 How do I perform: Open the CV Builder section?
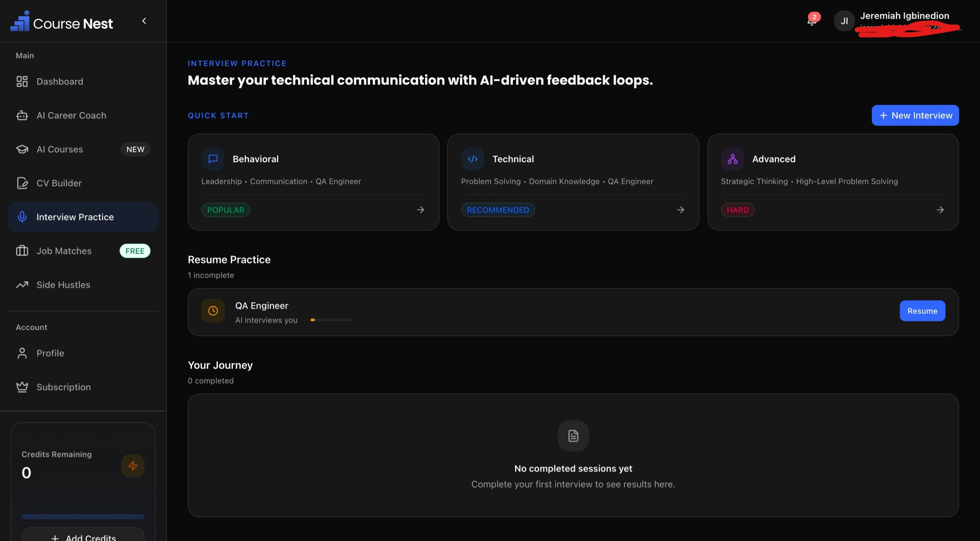coord(83,183)
